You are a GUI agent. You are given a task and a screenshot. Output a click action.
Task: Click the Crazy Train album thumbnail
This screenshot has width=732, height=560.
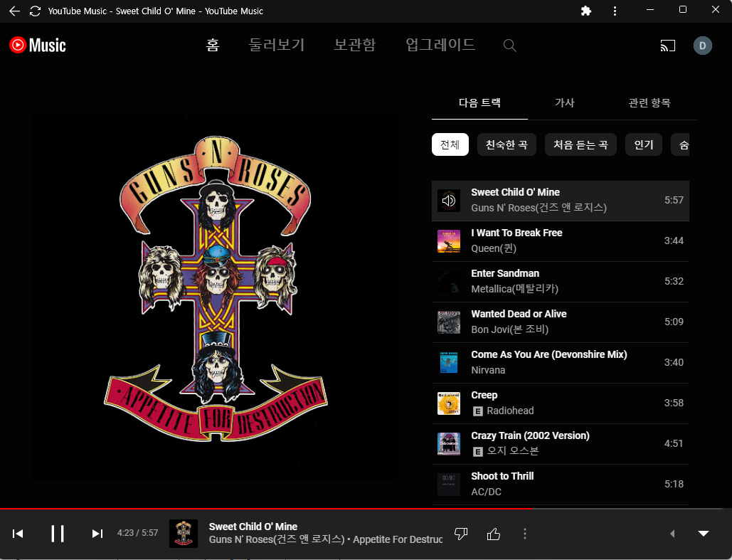point(449,444)
